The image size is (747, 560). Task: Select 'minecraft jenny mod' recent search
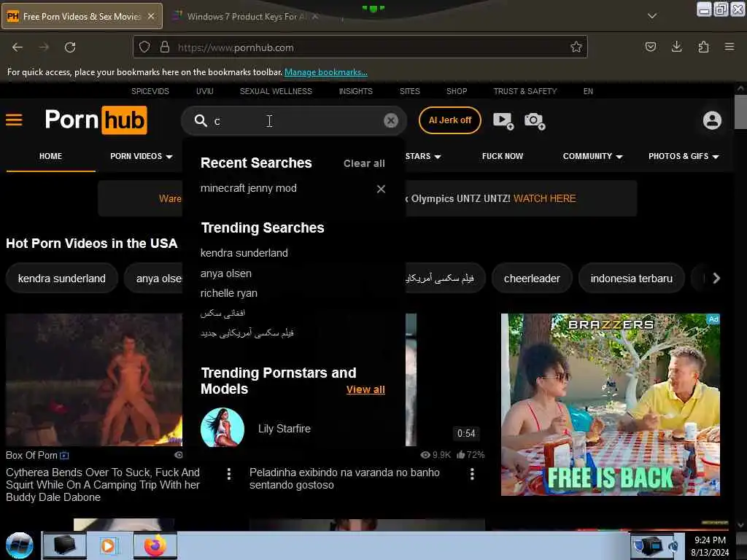[x=248, y=188]
